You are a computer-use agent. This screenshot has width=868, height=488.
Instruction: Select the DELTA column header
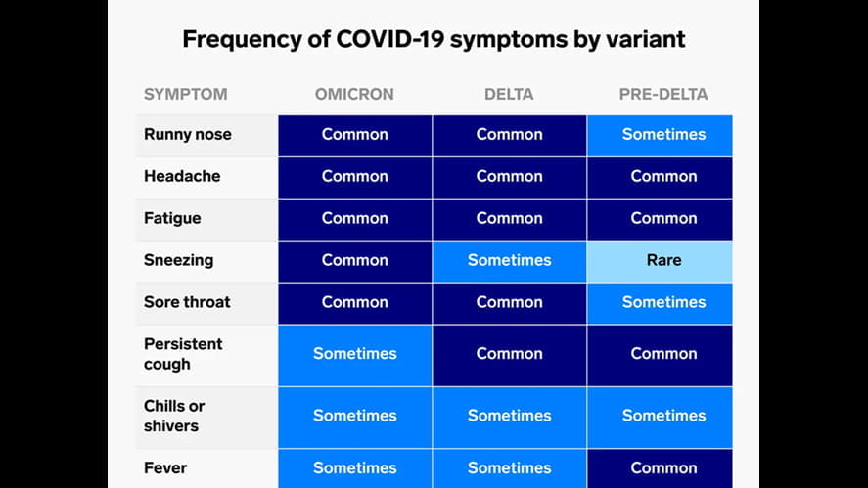tap(509, 95)
